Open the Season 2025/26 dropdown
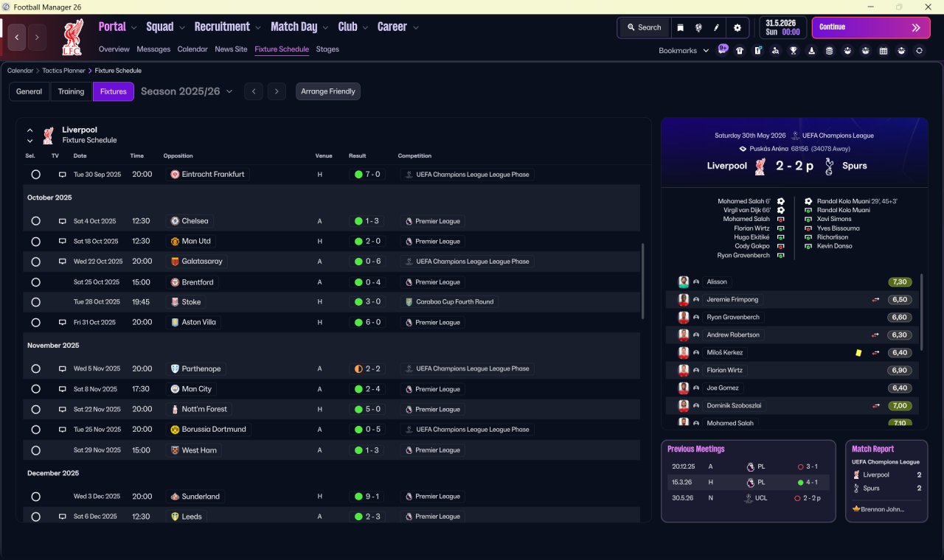 pyautogui.click(x=187, y=91)
